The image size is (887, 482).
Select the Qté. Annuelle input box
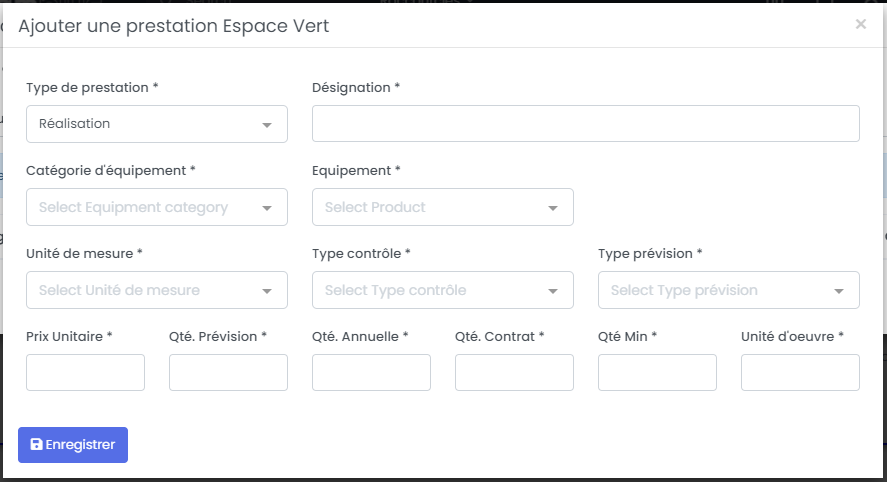coord(371,372)
